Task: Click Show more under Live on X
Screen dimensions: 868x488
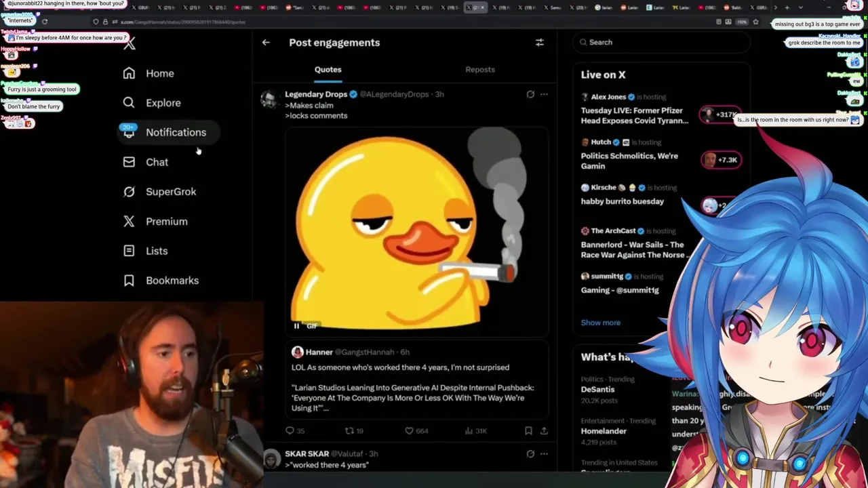Action: tap(601, 323)
